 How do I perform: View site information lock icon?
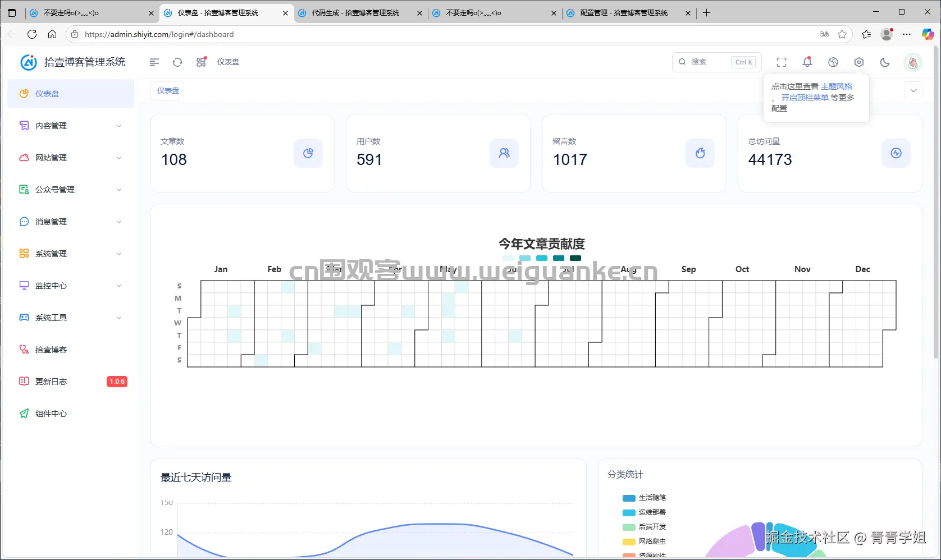click(75, 34)
